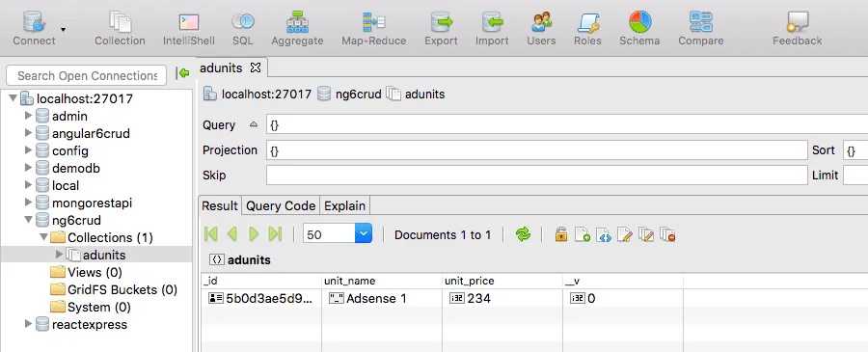Screen dimensions: 868x352
Task: Click the view document JSON icon
Action: 604,234
